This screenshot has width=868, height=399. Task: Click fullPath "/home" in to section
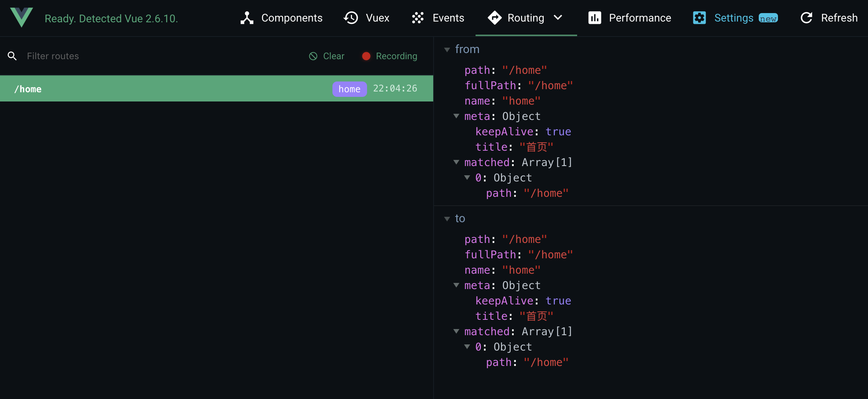point(519,254)
